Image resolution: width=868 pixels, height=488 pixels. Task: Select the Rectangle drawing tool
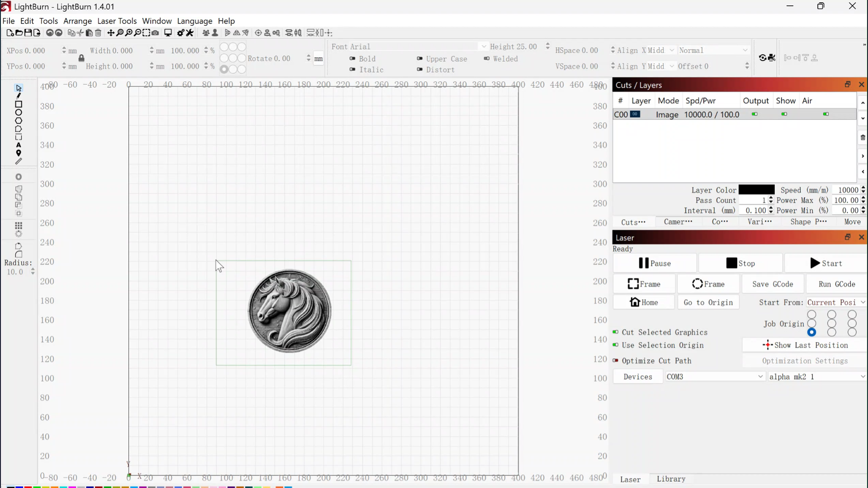pyautogui.click(x=19, y=104)
